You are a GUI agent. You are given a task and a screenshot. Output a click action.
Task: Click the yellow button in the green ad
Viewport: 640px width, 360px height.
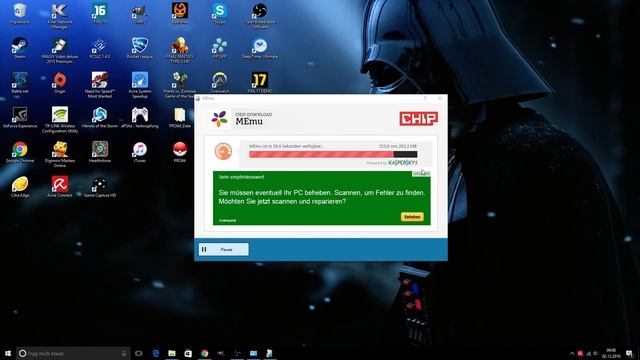coord(412,217)
